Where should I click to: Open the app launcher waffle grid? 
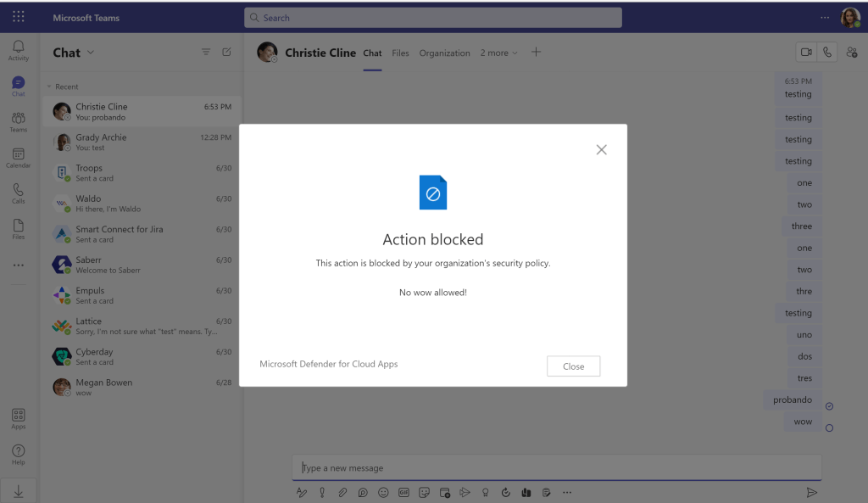point(19,17)
